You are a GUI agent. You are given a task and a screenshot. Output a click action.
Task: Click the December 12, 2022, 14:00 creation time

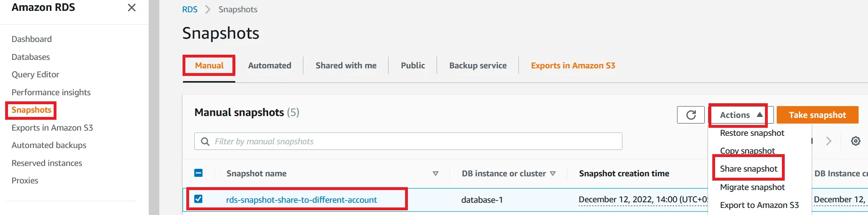pyautogui.click(x=643, y=200)
